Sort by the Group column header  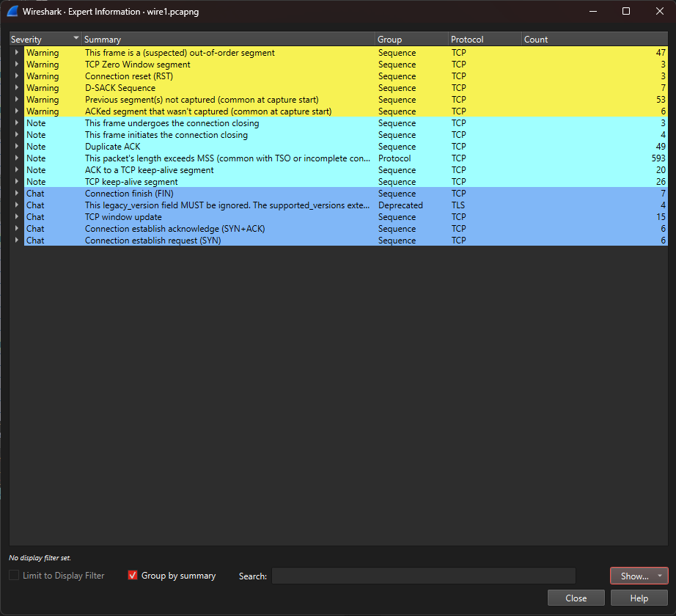[x=411, y=39]
